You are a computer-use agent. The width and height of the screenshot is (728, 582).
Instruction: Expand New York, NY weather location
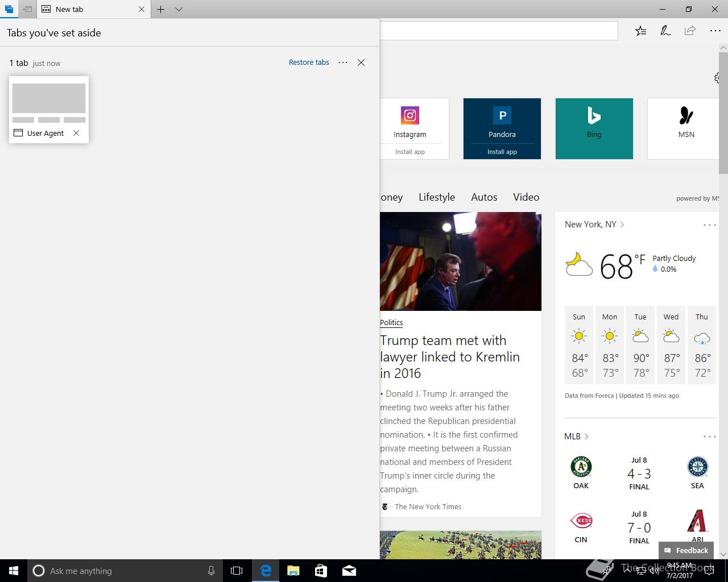tap(594, 225)
